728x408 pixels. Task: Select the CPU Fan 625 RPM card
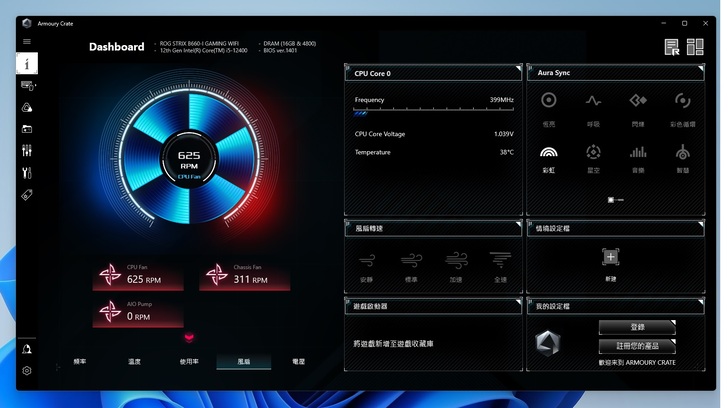(x=138, y=276)
